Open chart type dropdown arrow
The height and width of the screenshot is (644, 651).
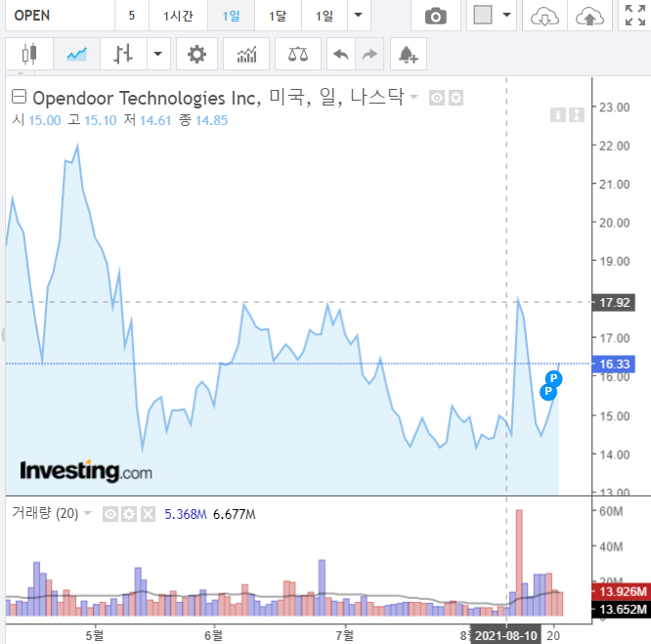tap(158, 54)
